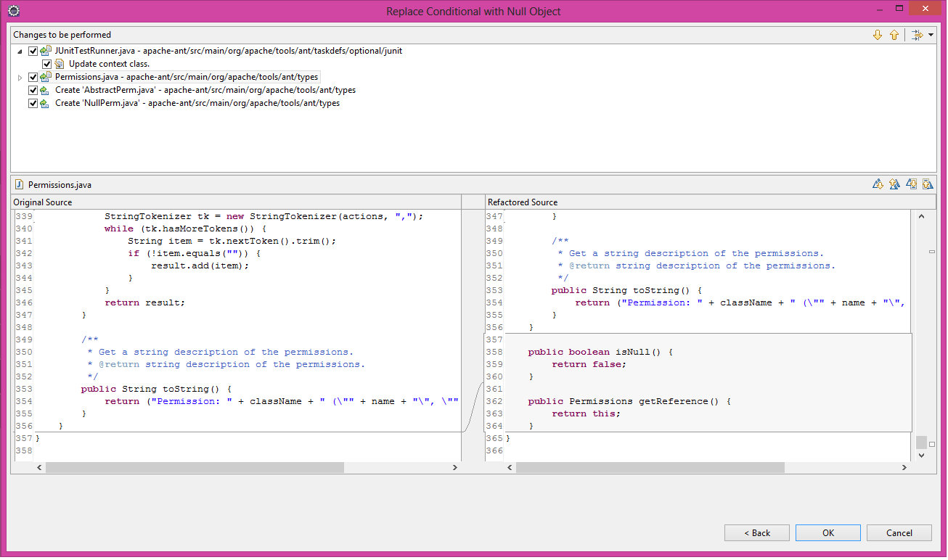Click right arrow of Refactored Source horizontal scrollbar
The height and width of the screenshot is (560, 948).
pyautogui.click(x=906, y=468)
